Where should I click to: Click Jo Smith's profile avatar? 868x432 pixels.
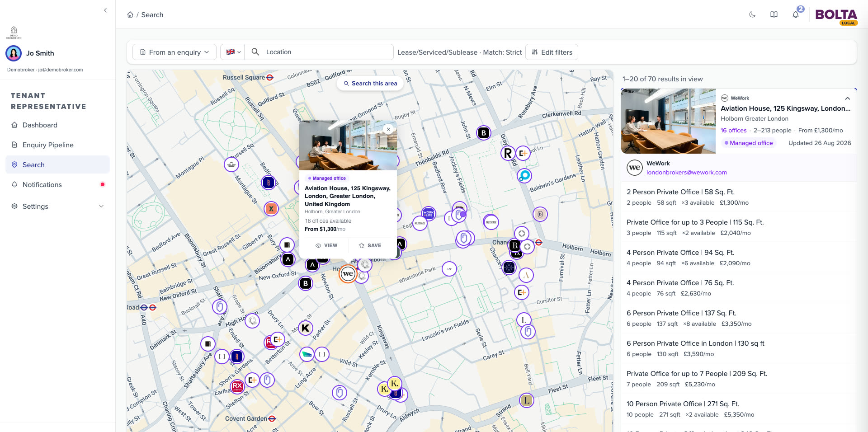14,53
